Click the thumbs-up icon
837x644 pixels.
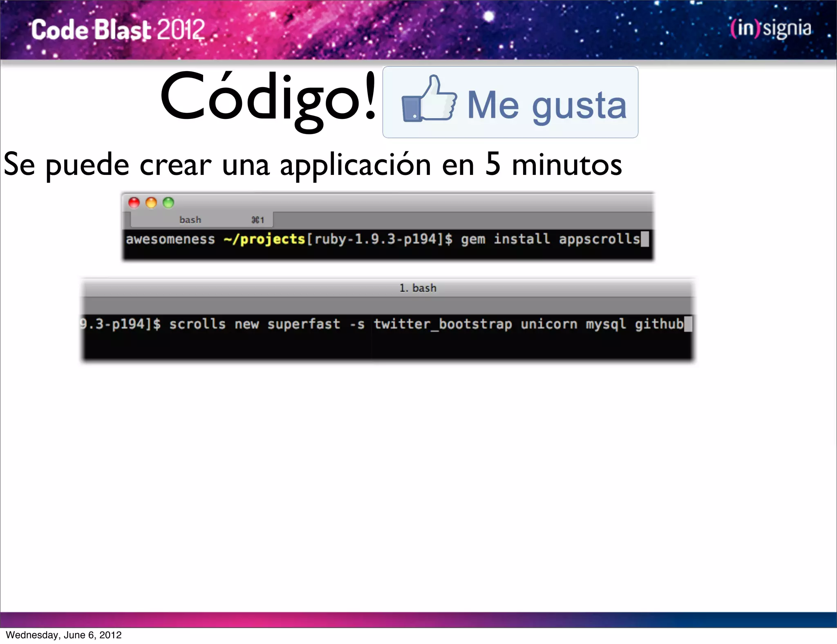(429, 98)
